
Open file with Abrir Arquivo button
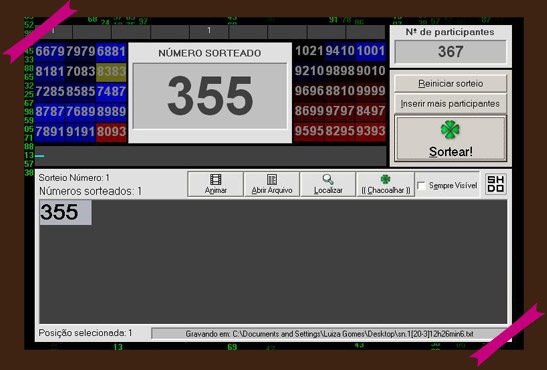pos(272,184)
